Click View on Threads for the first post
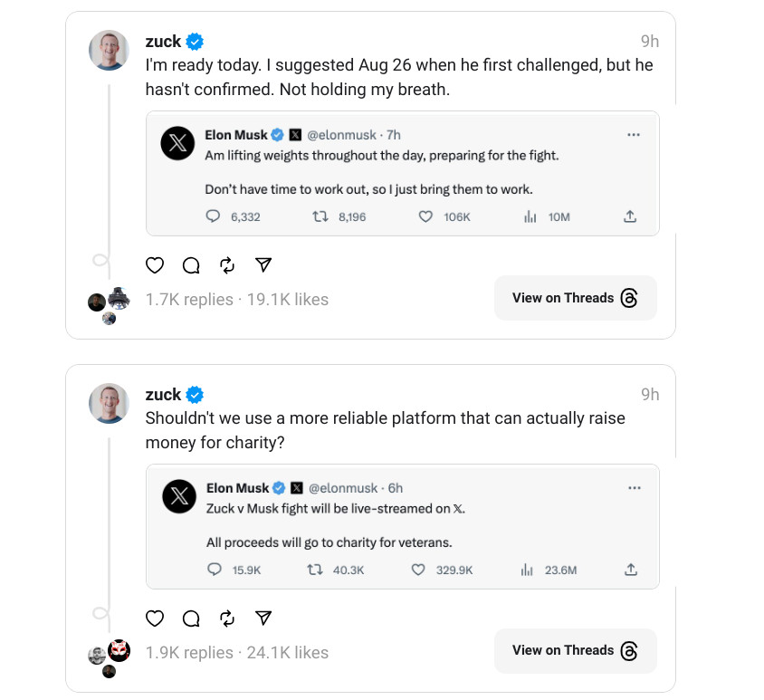The height and width of the screenshot is (700, 764). point(575,298)
